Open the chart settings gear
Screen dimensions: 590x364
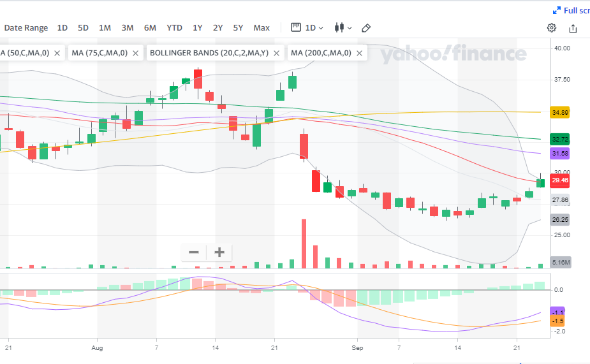tap(552, 28)
